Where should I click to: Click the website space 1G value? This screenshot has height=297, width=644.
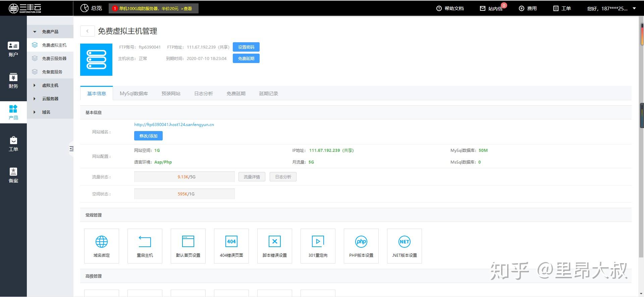[157, 151]
